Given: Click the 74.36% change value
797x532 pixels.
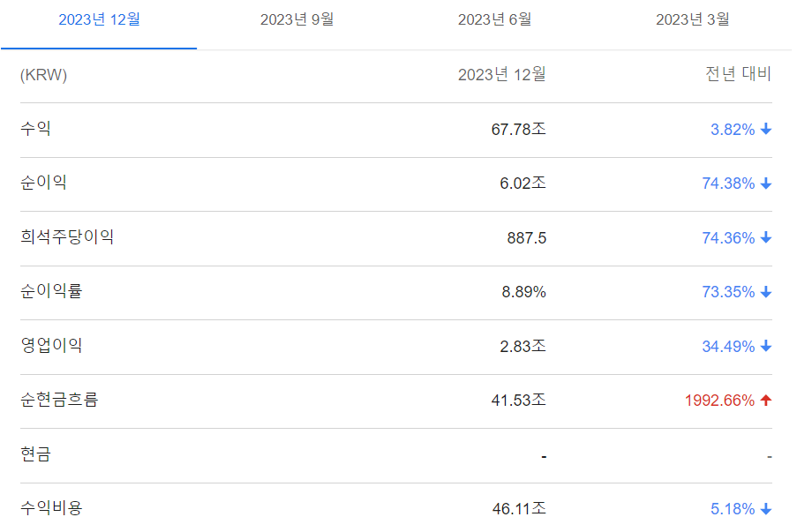Looking at the screenshot, I should tap(728, 238).
